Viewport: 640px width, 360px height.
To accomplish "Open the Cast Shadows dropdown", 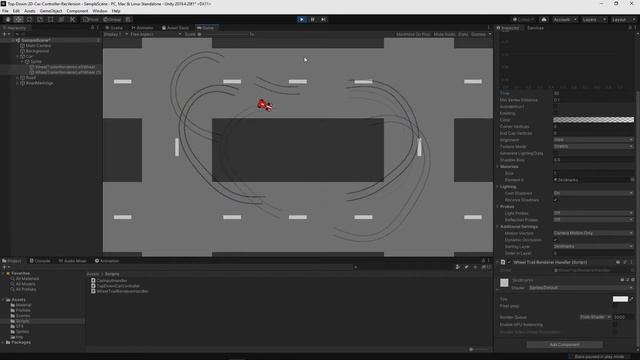I will 593,193.
